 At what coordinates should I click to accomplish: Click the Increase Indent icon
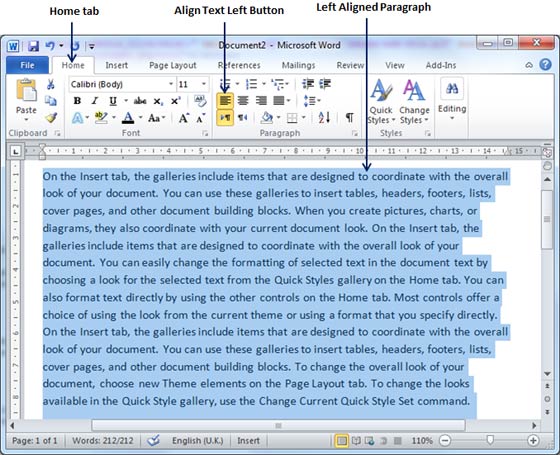click(325, 84)
